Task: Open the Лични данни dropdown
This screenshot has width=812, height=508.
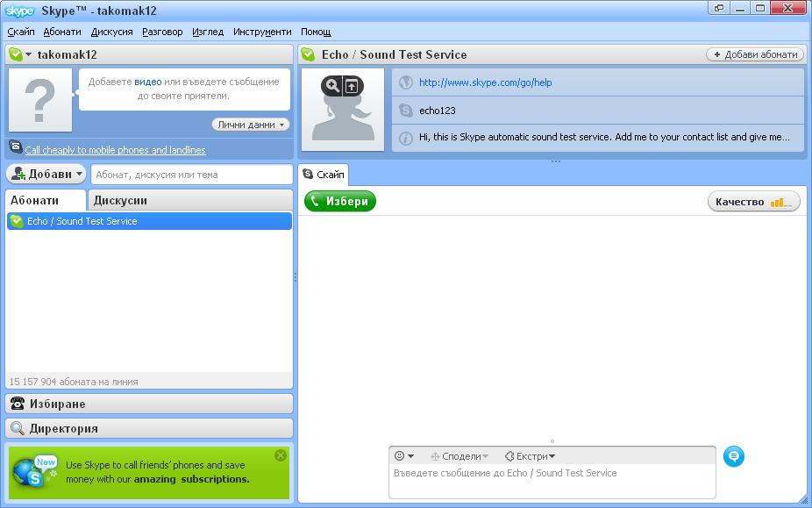Action: [251, 125]
